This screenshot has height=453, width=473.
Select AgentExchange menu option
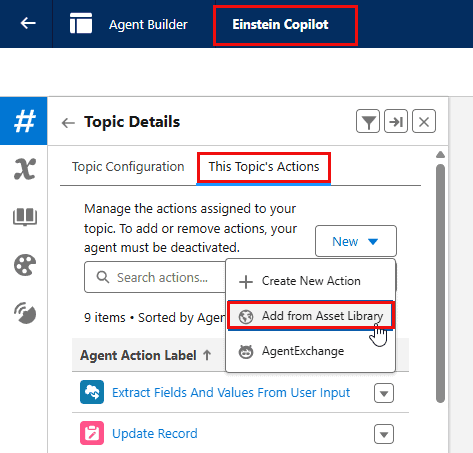tap(311, 351)
